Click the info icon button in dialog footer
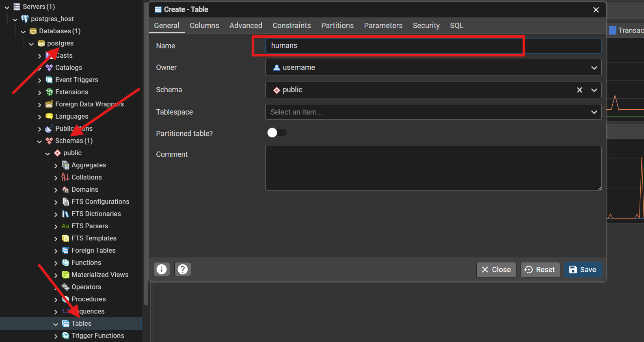The width and height of the screenshot is (644, 342). (162, 269)
